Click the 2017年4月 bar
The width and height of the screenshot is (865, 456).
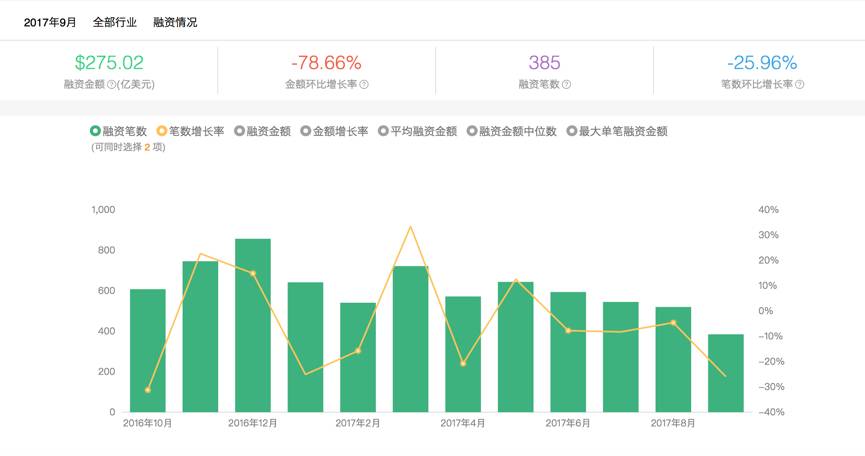pyautogui.click(x=463, y=355)
